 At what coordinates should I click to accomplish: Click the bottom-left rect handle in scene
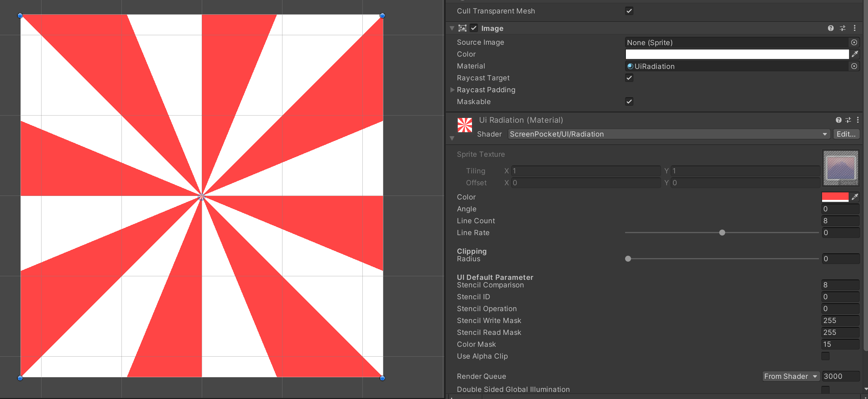(20, 378)
